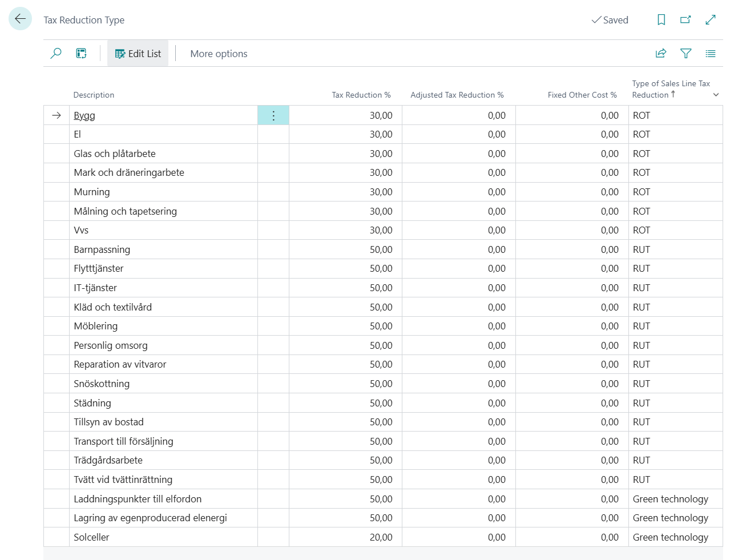Click the share icon in the toolbar

tap(661, 53)
